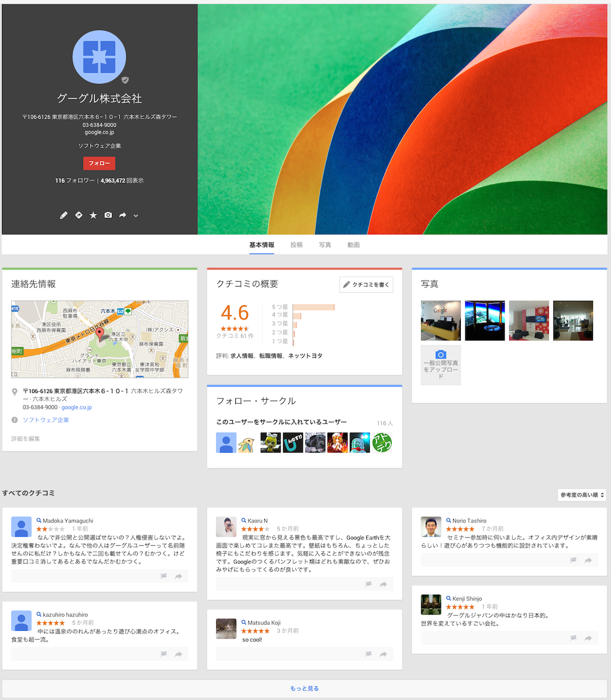
Task: Share Norio Tashiro's review
Action: click(x=588, y=560)
